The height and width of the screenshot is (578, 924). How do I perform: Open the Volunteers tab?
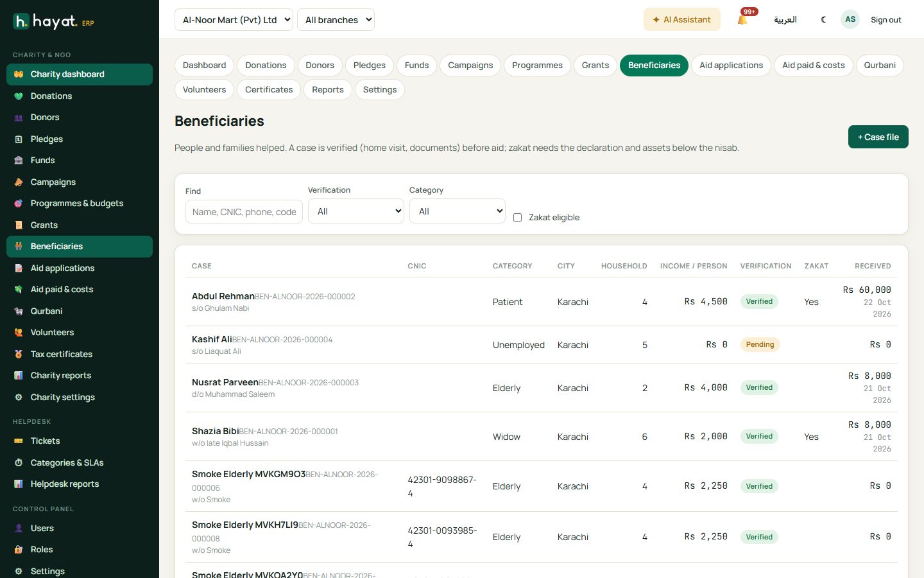click(x=204, y=90)
